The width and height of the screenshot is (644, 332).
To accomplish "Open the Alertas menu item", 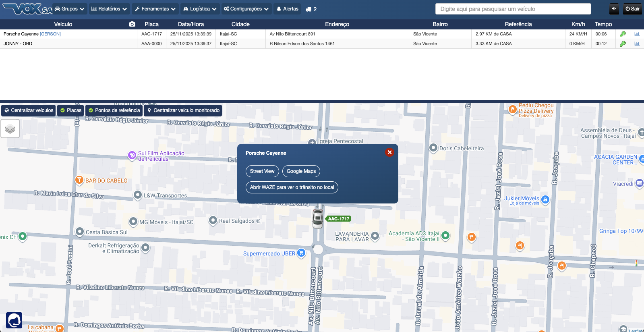I will point(287,9).
